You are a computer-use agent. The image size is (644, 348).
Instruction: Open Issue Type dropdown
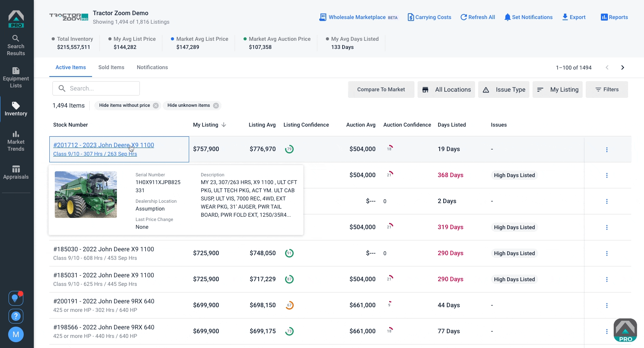pyautogui.click(x=504, y=89)
